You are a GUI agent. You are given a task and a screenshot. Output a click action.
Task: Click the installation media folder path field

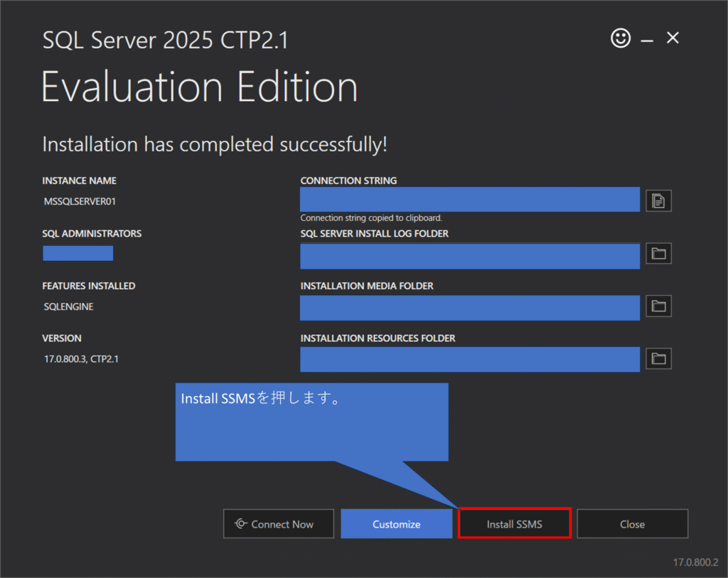tap(470, 309)
